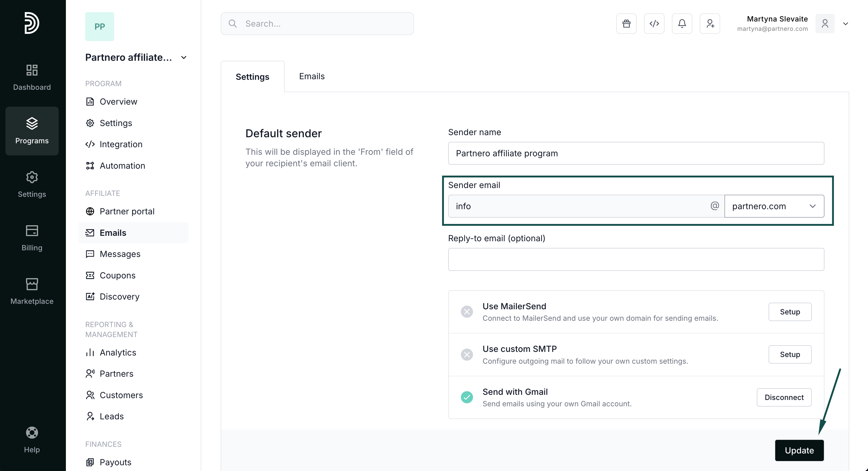
Task: Click the Help lifebuoy icon
Action: pos(32,433)
